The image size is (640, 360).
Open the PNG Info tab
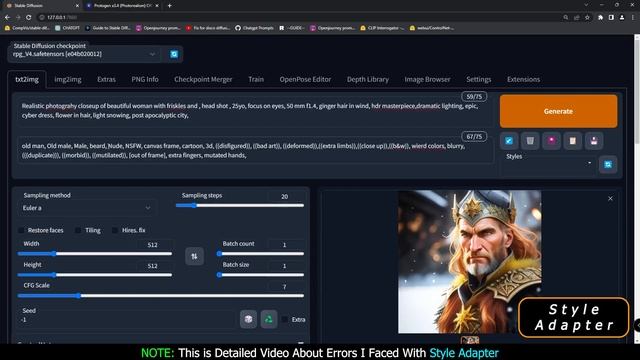click(145, 79)
